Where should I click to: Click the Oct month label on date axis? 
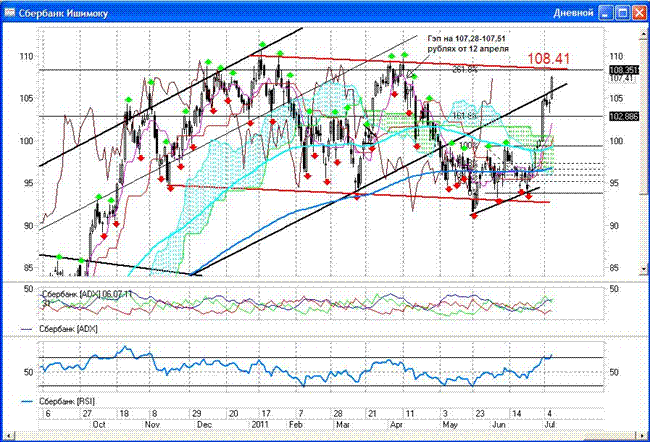(98, 424)
